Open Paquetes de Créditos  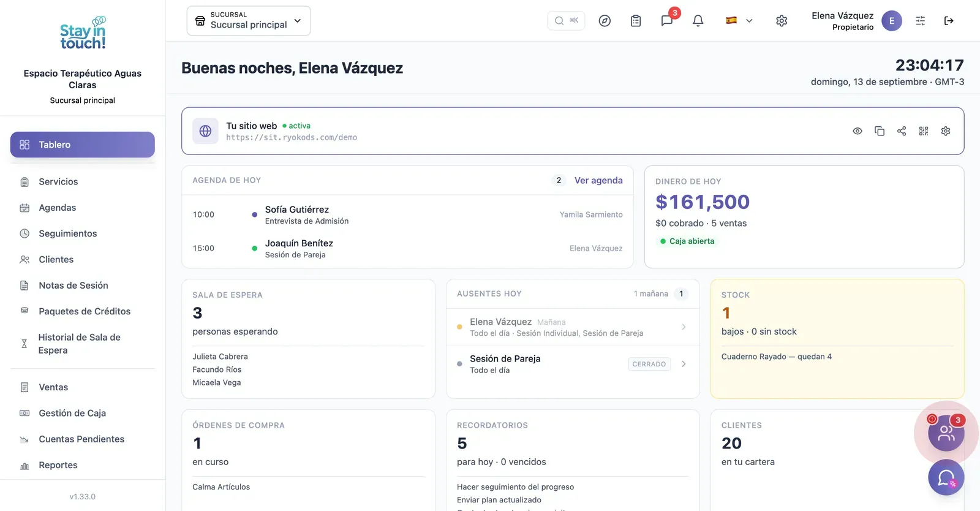click(83, 311)
